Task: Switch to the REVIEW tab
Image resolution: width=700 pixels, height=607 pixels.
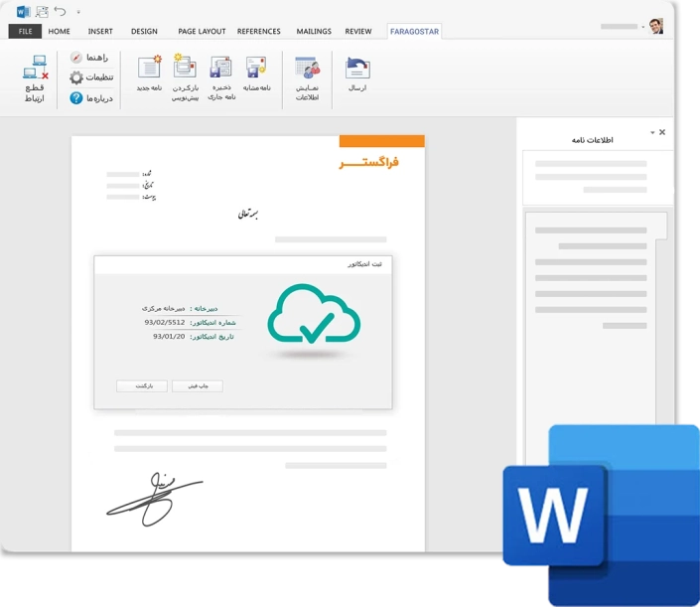Action: [x=358, y=31]
